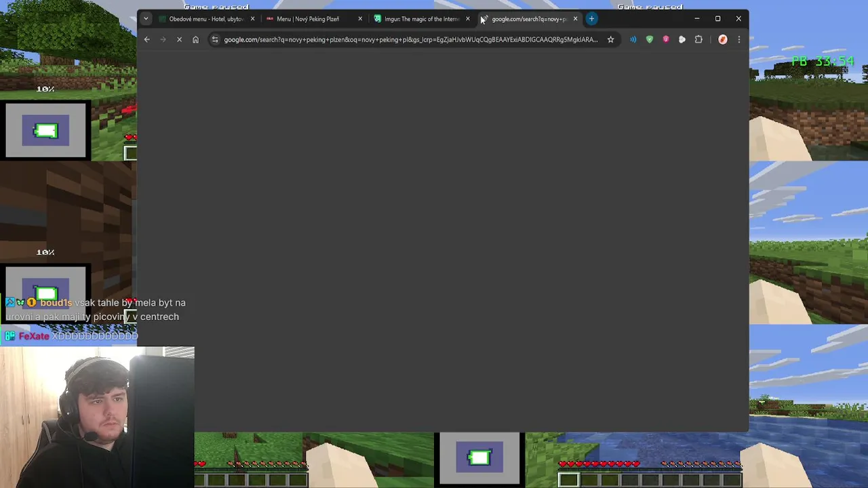Open a new browser tab
Screen dimensions: 868x488
[x=592, y=19]
